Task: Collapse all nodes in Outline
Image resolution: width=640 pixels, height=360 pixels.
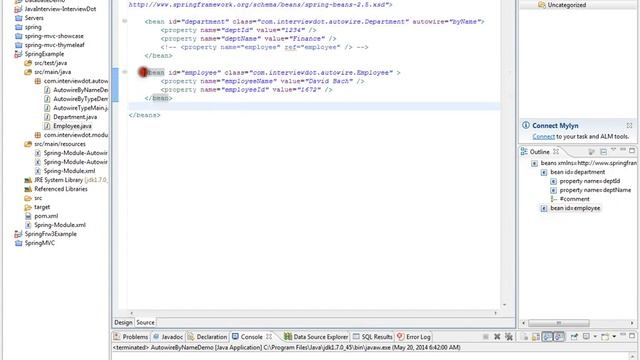Action: [x=603, y=152]
